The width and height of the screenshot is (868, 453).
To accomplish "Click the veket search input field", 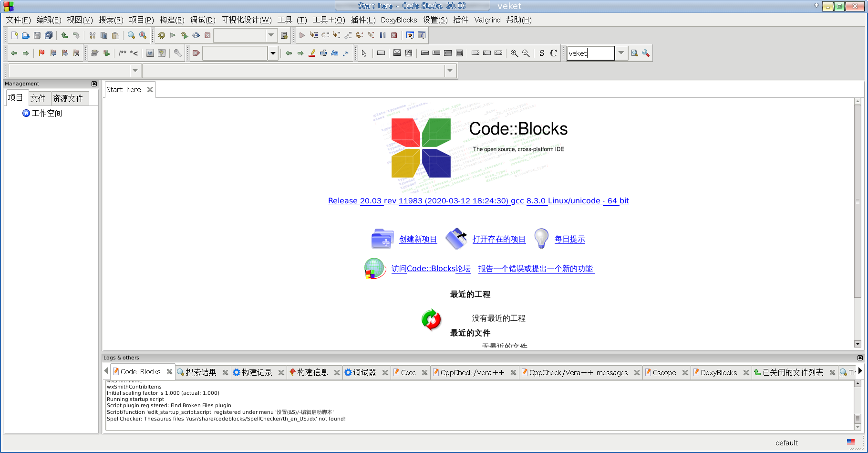I will tap(590, 53).
